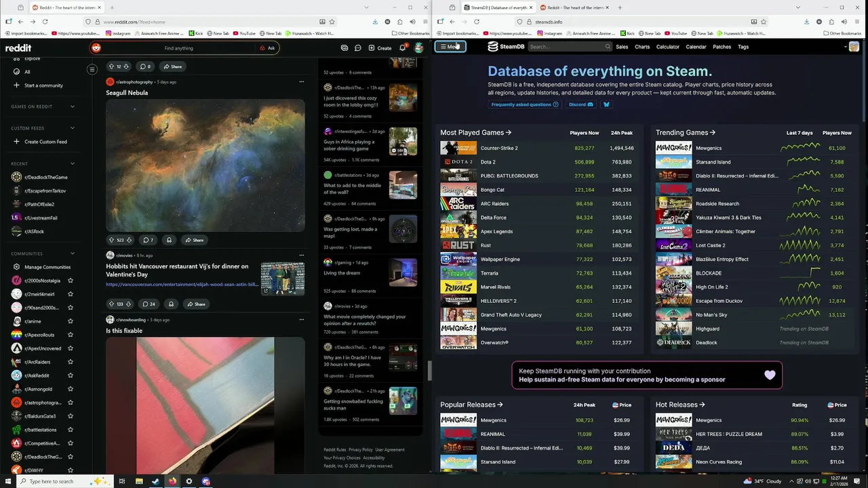Favorite r/AskReddit with star
The width and height of the screenshot is (868, 488).
(71, 375)
